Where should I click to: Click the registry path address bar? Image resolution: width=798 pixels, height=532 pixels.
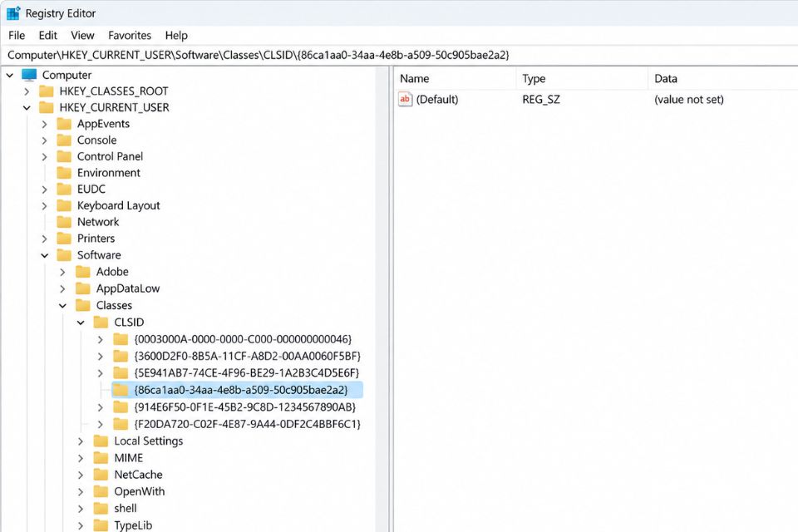[x=399, y=55]
